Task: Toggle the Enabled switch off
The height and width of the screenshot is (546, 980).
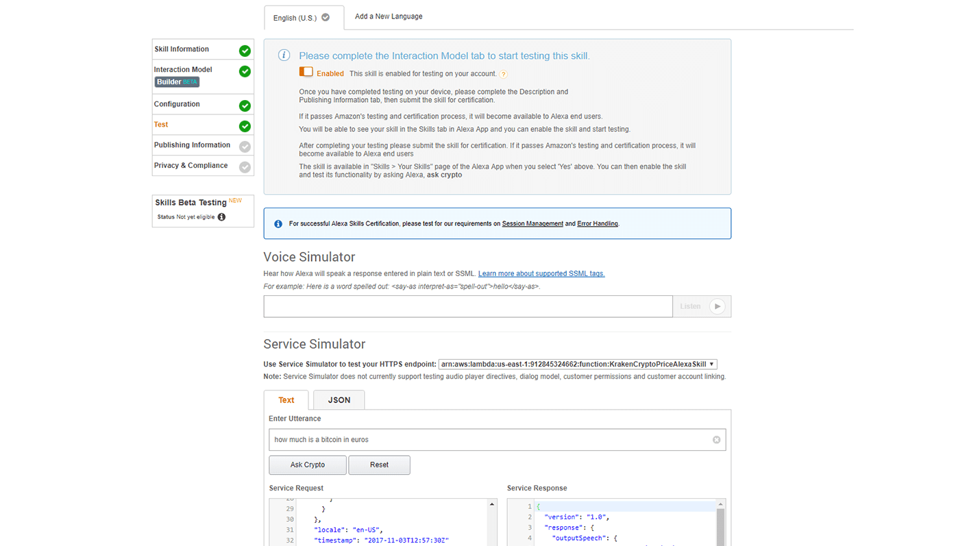Action: [x=306, y=72]
